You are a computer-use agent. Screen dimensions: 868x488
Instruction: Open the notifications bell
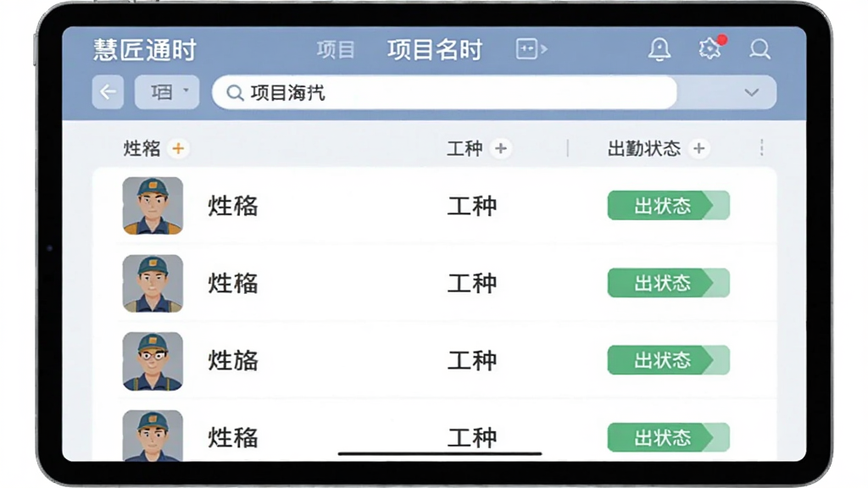click(659, 49)
